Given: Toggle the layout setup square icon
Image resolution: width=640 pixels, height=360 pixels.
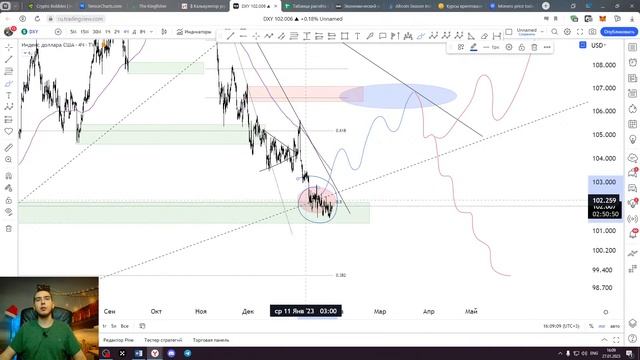Looking at the screenshot, I should pyautogui.click(x=509, y=31).
